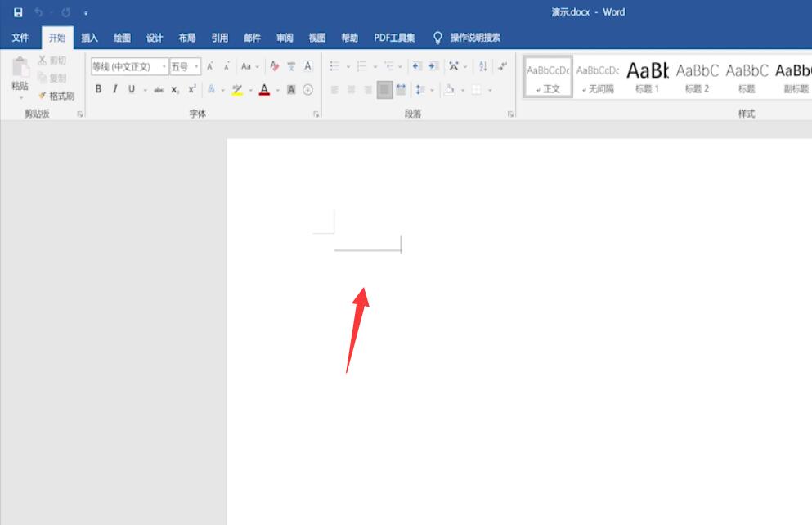812x525 pixels.
Task: Expand the font color dropdown arrow
Action: point(277,90)
